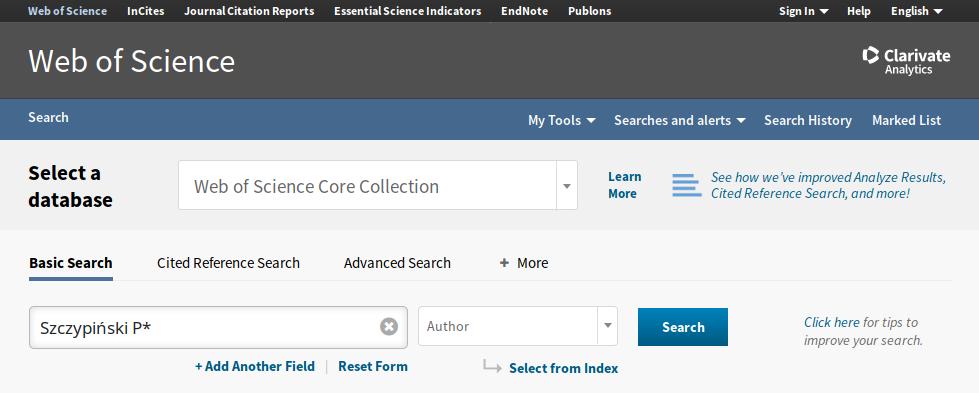This screenshot has height=393, width=979.
Task: Open the My Tools menu
Action: tap(561, 121)
